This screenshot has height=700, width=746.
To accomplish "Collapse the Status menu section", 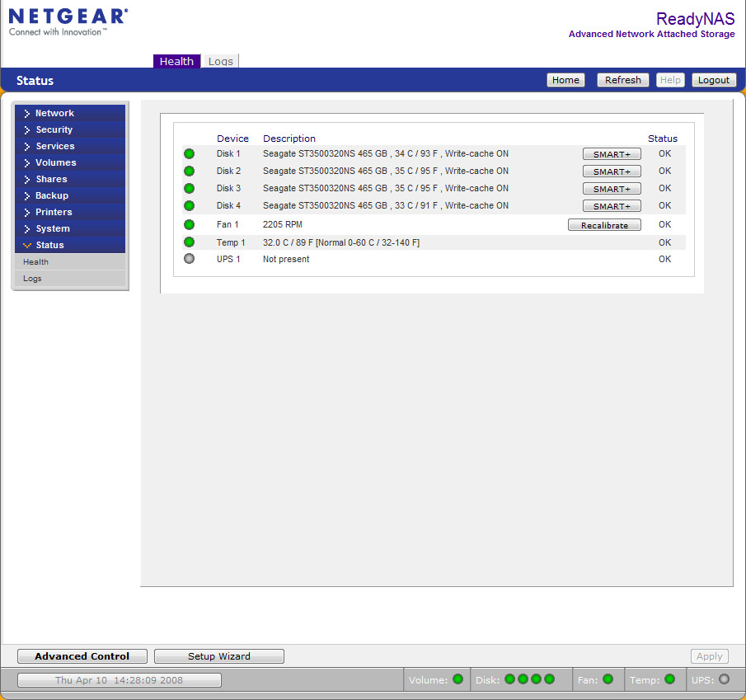I will (x=70, y=245).
